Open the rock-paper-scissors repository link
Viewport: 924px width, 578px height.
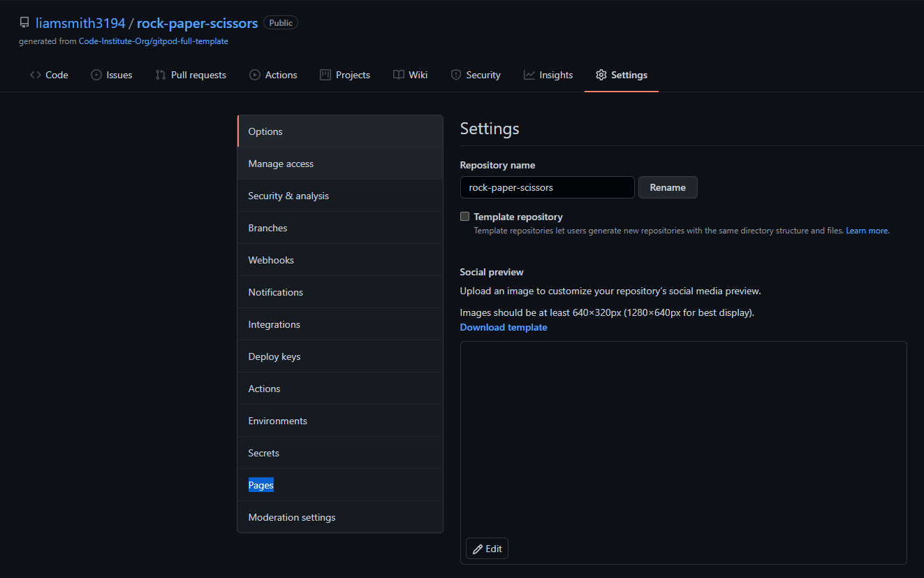point(198,23)
